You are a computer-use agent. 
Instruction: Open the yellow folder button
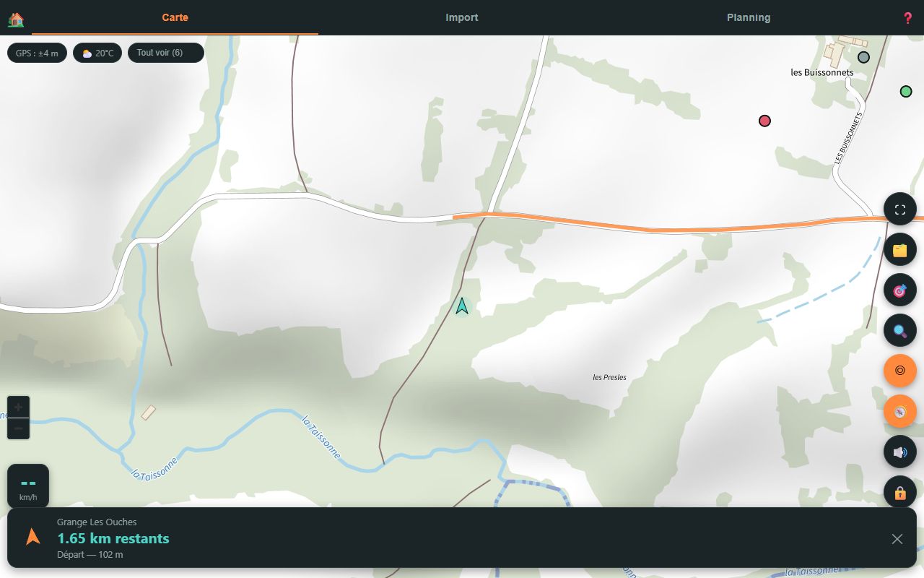pos(900,250)
